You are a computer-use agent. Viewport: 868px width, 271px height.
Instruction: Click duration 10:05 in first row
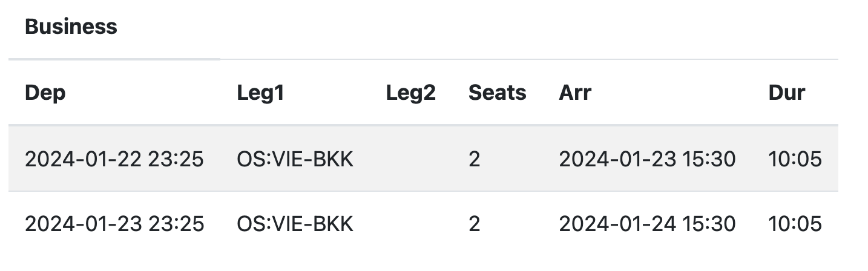click(795, 160)
